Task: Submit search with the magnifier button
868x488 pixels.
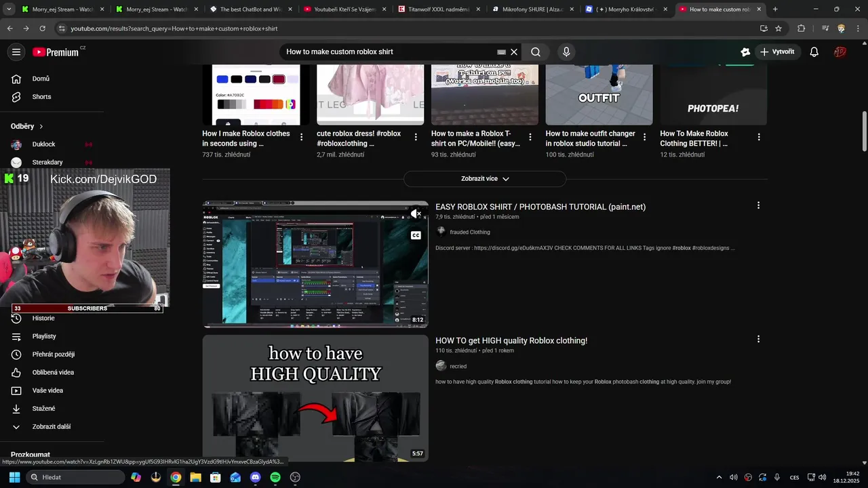Action: click(536, 52)
